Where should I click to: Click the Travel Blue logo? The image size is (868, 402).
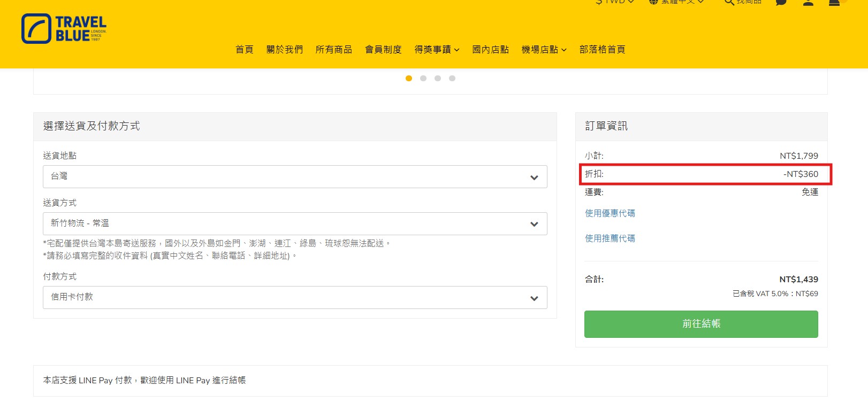click(x=64, y=29)
